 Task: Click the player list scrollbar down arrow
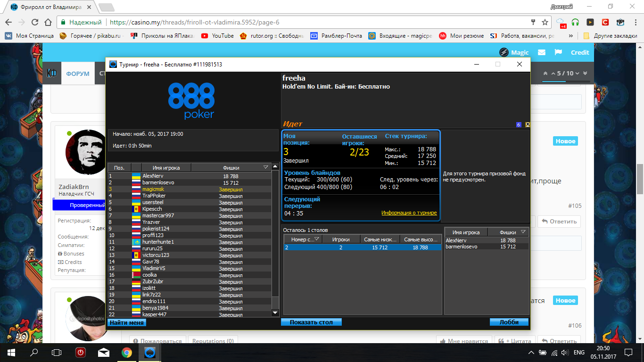coord(275,313)
